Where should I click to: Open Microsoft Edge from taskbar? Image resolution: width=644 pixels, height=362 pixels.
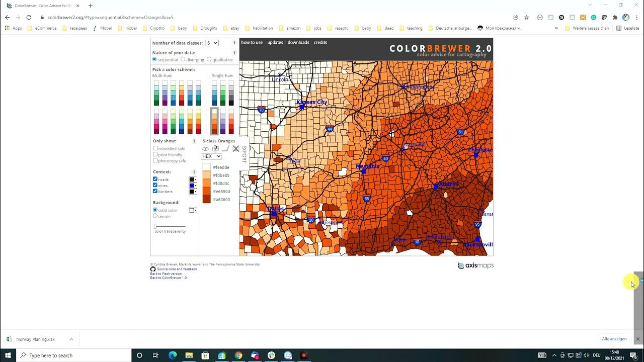172,355
